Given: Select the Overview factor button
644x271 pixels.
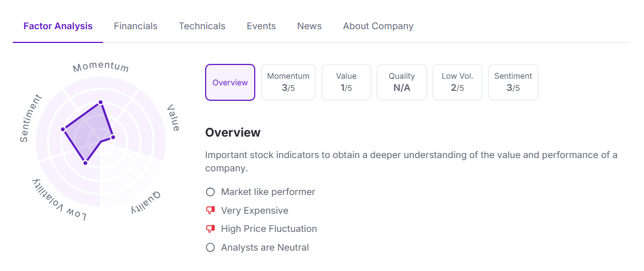Looking at the screenshot, I should pos(230,83).
